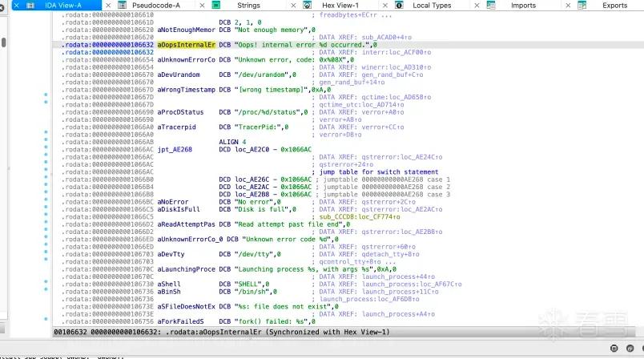Click the "/dev/urandom" string value
Viewport: 644px width, 359px height.
tap(262, 75)
